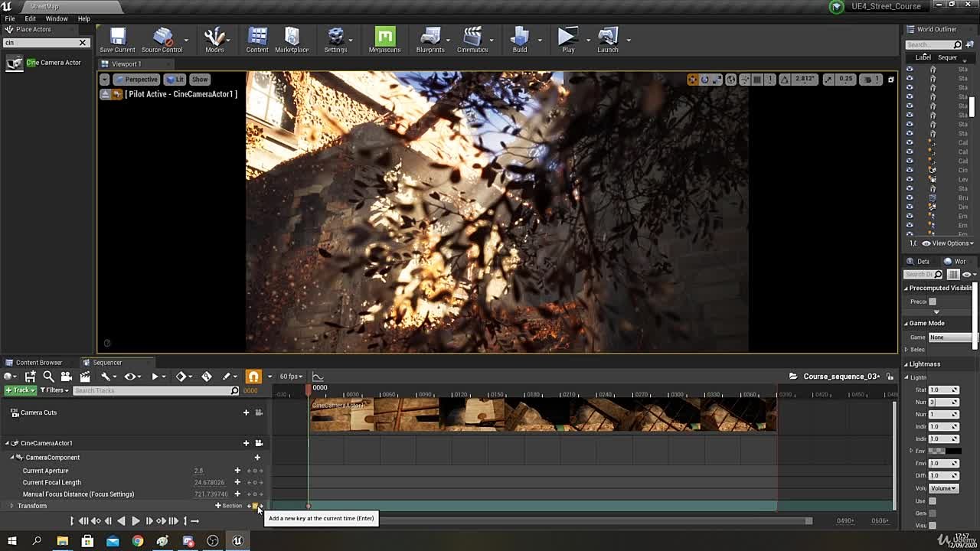
Task: Collapse the CameraComponent track
Action: pyautogui.click(x=12, y=458)
